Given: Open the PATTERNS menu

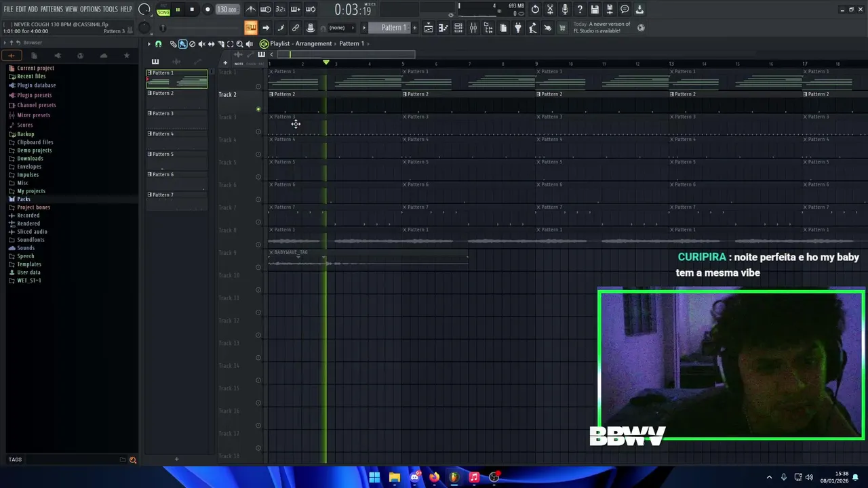Looking at the screenshot, I should [52, 9].
